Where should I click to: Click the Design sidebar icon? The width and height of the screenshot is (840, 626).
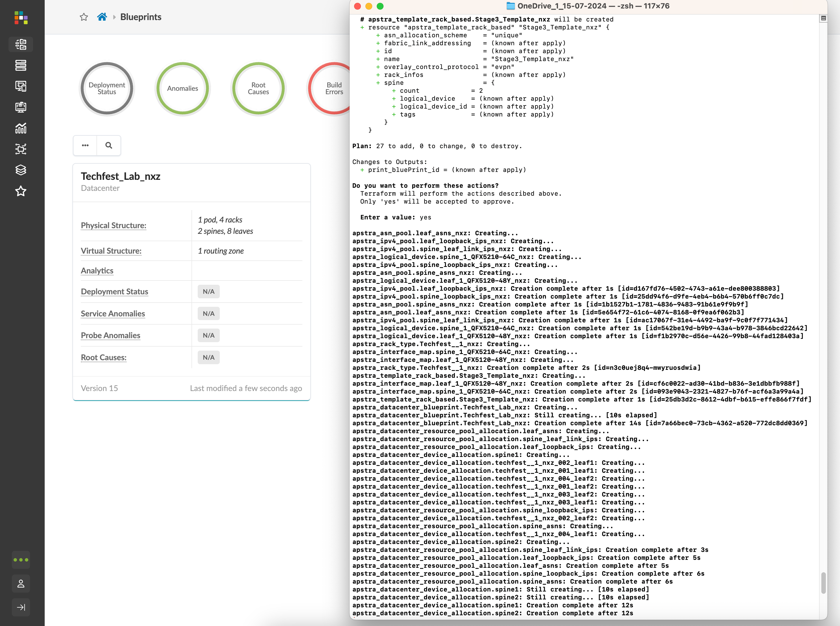point(21,87)
